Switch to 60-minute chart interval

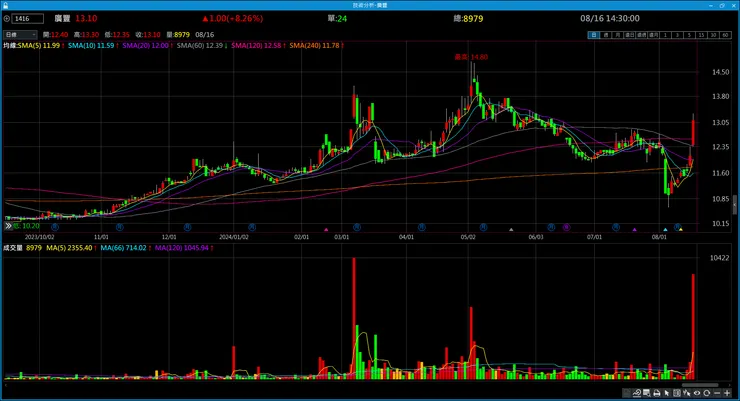click(x=725, y=35)
